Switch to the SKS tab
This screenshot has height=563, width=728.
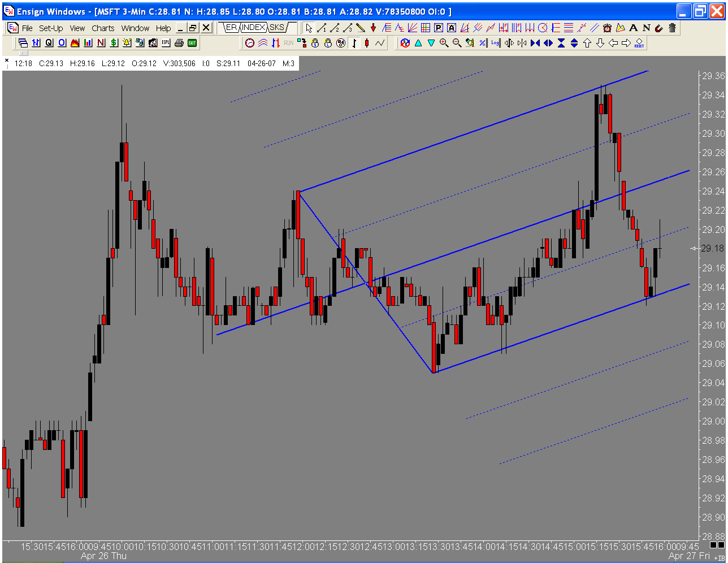coord(277,27)
